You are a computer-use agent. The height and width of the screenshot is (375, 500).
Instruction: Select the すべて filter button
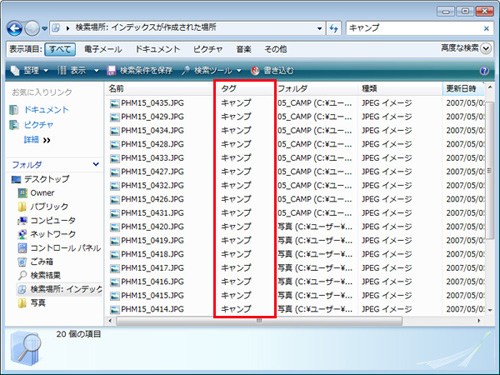click(60, 49)
